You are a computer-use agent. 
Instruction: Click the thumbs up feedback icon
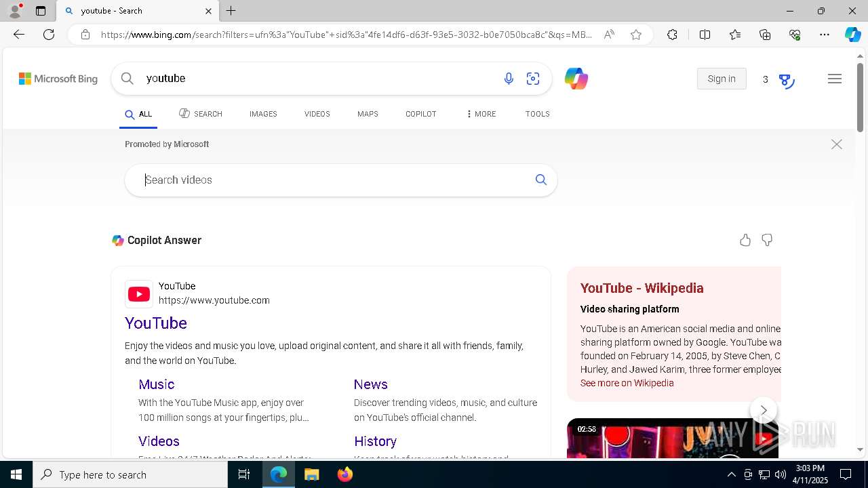pyautogui.click(x=745, y=240)
